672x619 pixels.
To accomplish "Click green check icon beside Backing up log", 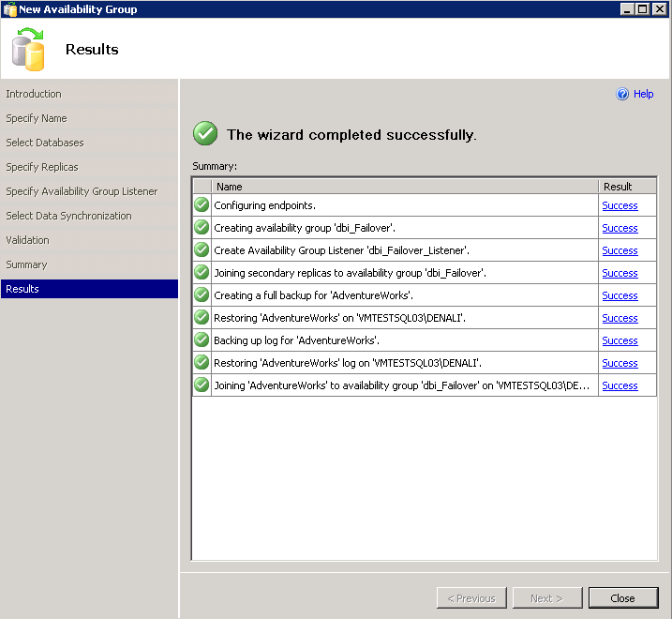I will [x=202, y=340].
